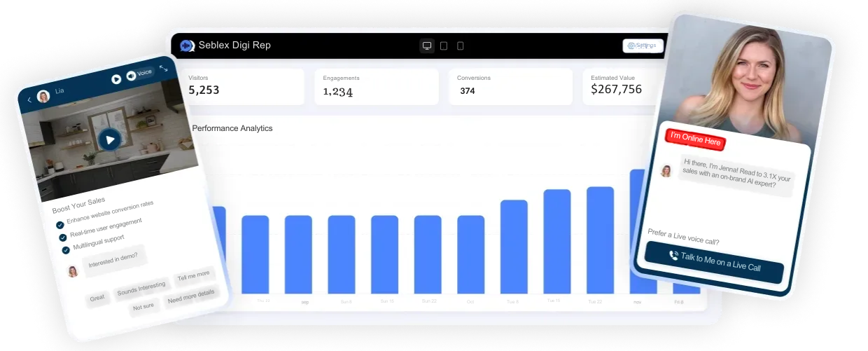Switch to tablet preview icon
This screenshot has width=868, height=351.
(x=444, y=46)
